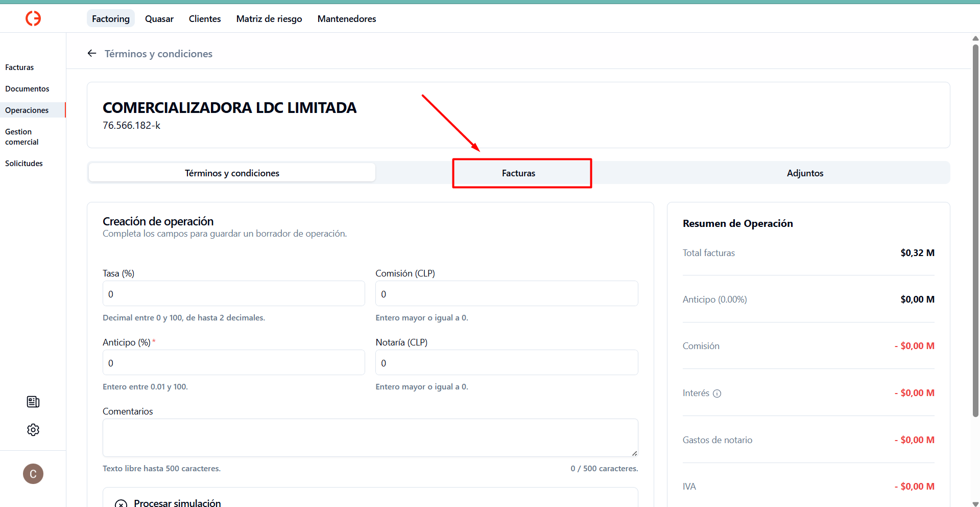This screenshot has width=980, height=507.
Task: Focus the Comisión (CLP) input field
Action: click(x=506, y=294)
